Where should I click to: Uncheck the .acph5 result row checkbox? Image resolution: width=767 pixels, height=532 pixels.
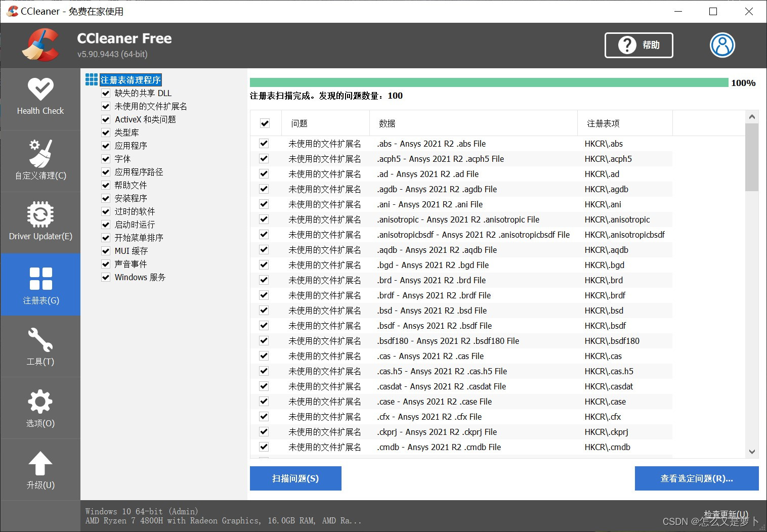click(x=264, y=159)
